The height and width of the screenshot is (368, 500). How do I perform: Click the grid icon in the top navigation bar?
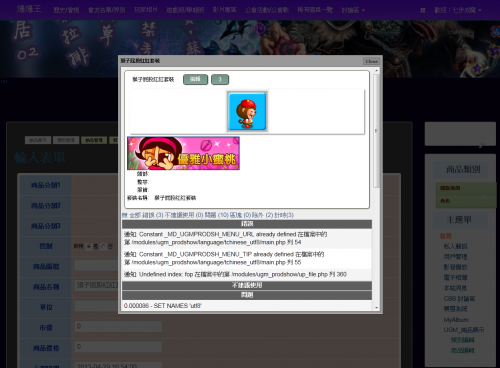click(x=423, y=10)
